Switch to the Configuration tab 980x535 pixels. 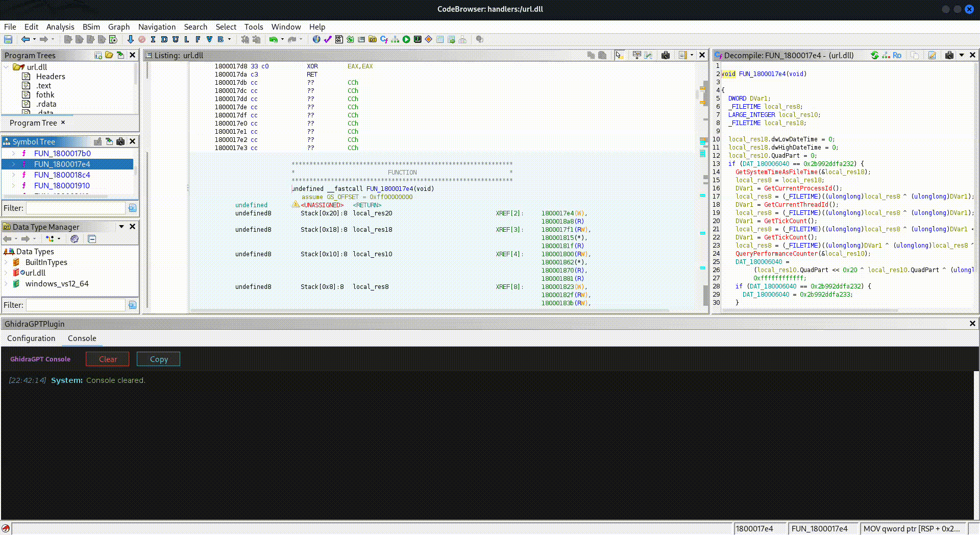(31, 338)
